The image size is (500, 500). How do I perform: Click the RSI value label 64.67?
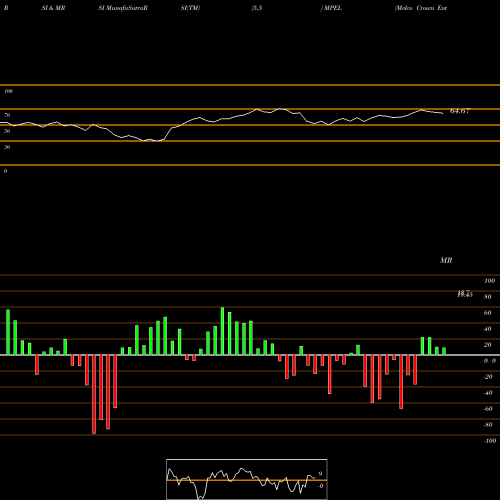coord(460,111)
